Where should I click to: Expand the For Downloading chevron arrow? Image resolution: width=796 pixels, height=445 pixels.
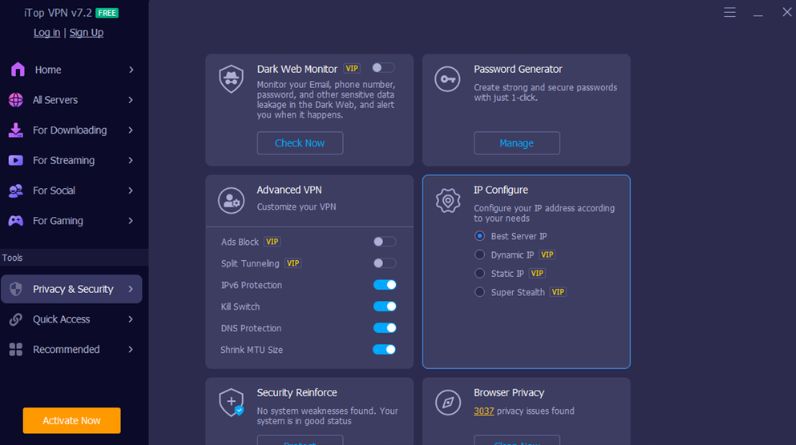point(131,130)
